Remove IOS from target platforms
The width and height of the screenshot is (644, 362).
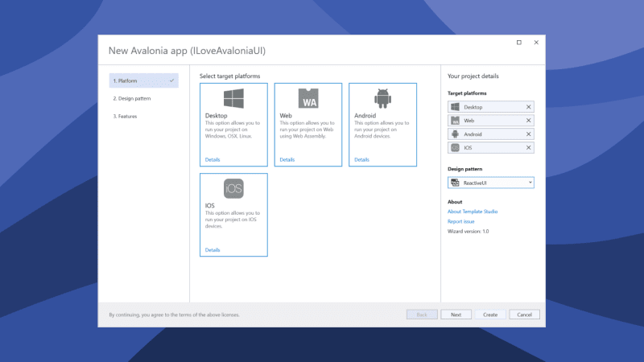point(528,148)
